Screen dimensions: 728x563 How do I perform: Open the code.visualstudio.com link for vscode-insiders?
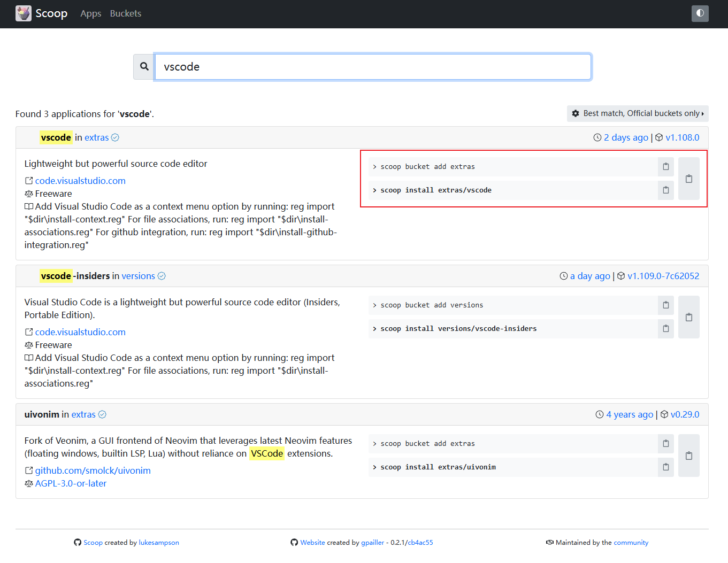[x=80, y=332]
